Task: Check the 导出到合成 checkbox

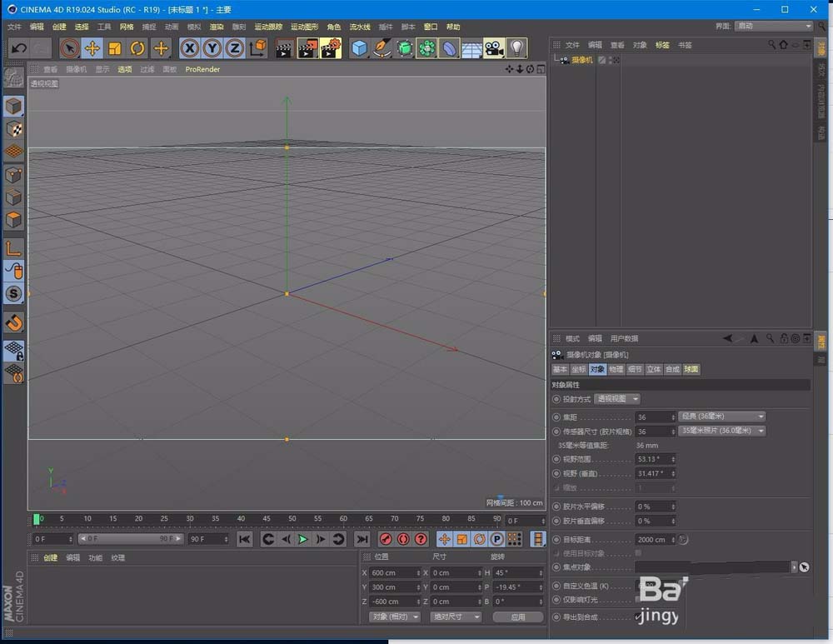Action: [639, 617]
